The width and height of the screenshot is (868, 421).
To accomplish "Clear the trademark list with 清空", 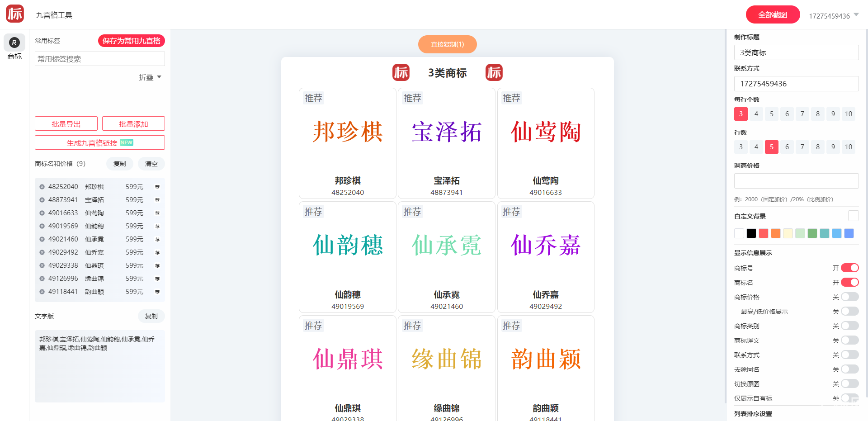I will point(151,164).
